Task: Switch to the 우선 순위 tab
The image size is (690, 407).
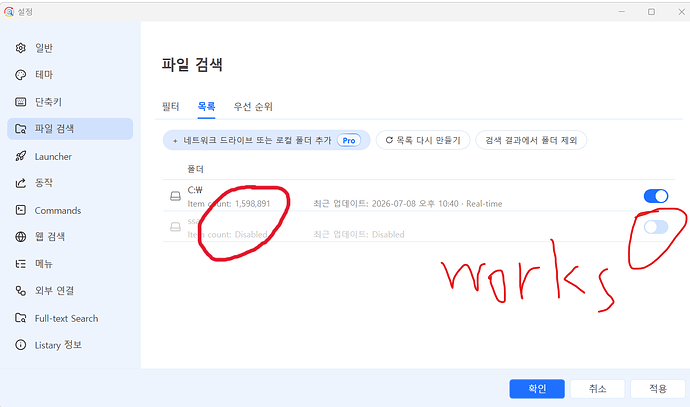Action: click(x=253, y=106)
